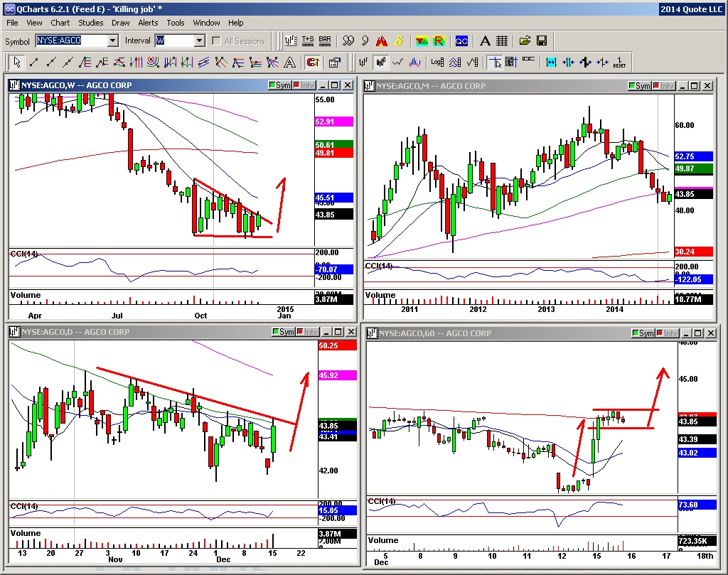
Task: Toggle the Log scale icon
Action: click(x=437, y=62)
